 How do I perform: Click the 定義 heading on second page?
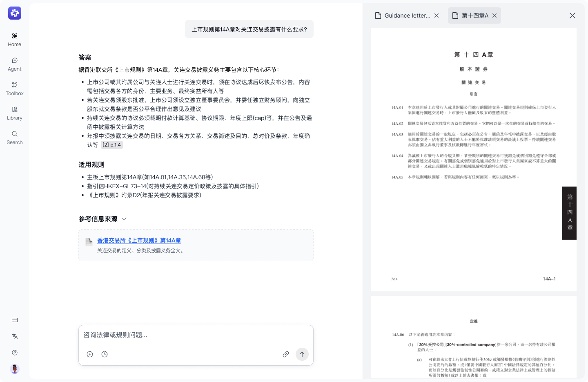[474, 321]
